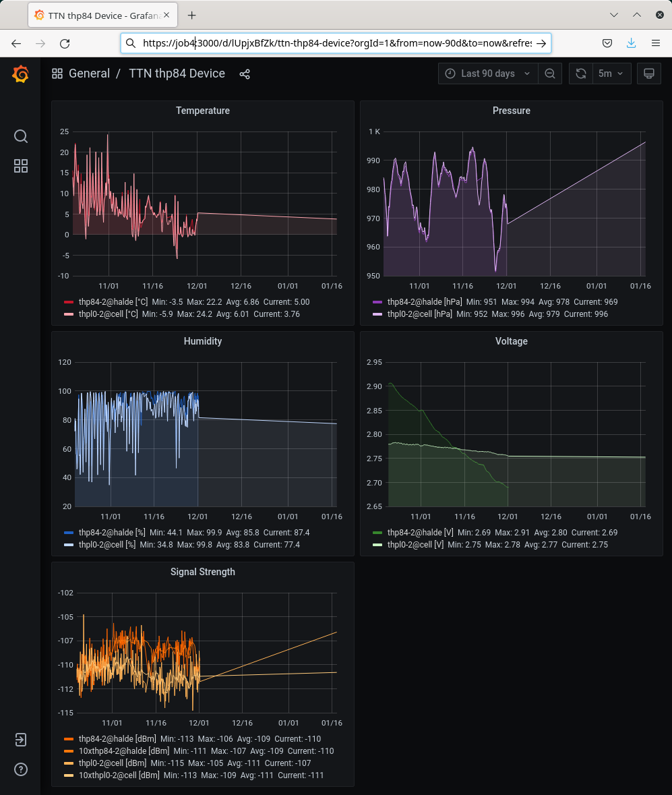
Task: Open a new browser tab
Action: click(x=191, y=16)
